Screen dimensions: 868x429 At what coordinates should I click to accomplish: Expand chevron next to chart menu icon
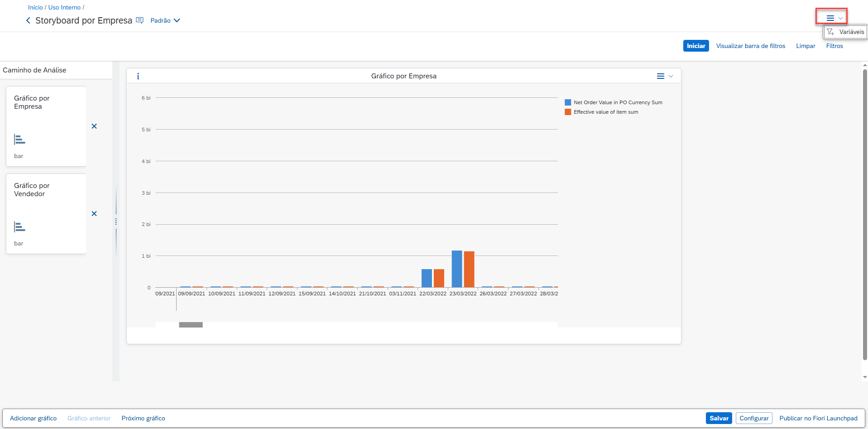click(671, 76)
